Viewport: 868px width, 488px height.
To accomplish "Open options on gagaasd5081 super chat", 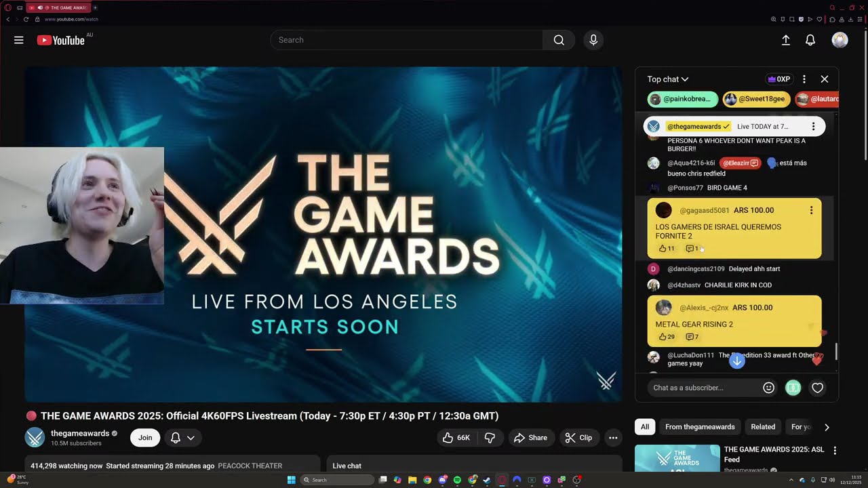I will [811, 211].
